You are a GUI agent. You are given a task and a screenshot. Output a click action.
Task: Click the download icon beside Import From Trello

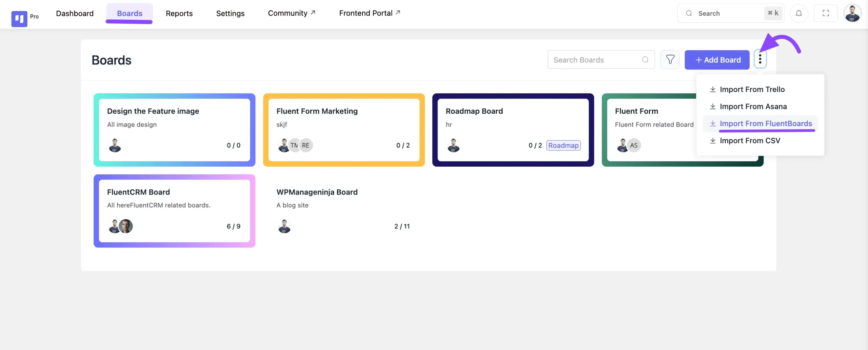point(713,89)
